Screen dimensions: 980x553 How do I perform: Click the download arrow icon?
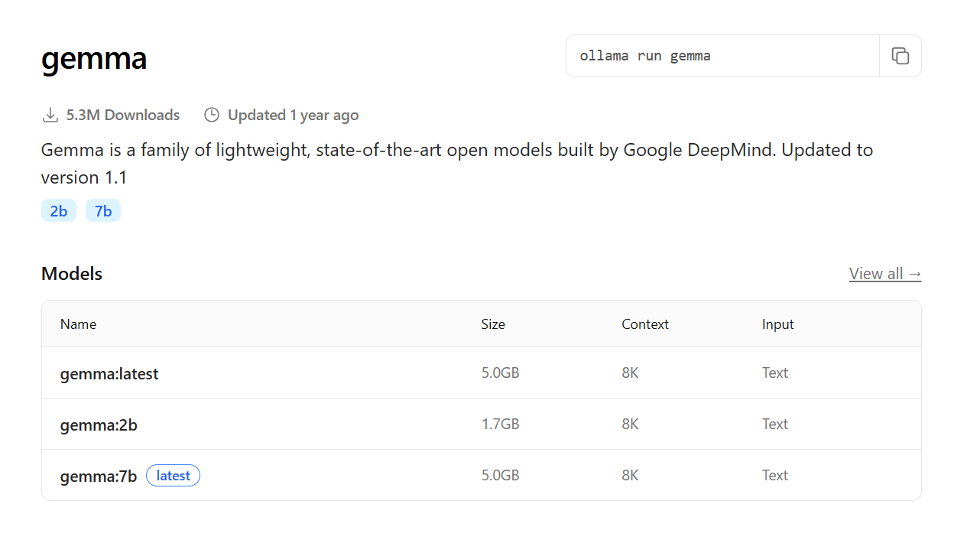point(50,115)
